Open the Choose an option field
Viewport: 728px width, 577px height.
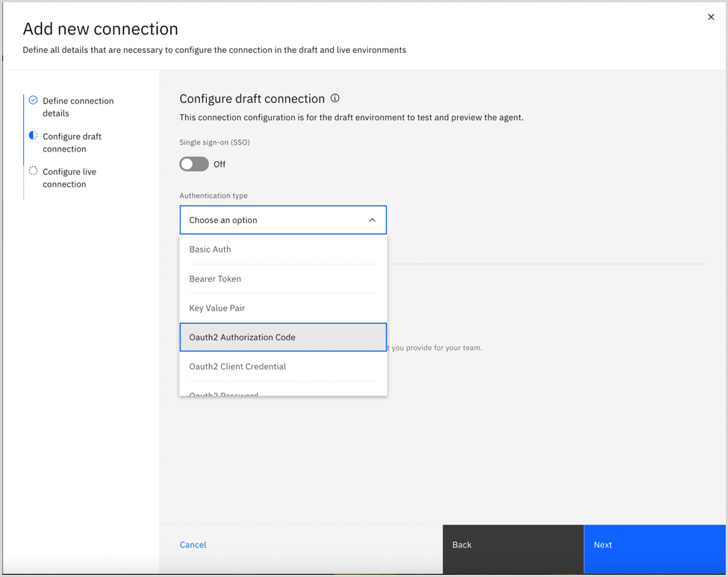(282, 219)
